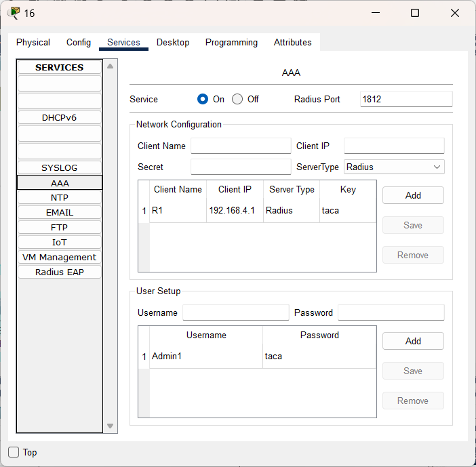Click the Packet Tracer window icon
476x467 pixels.
[x=14, y=13]
